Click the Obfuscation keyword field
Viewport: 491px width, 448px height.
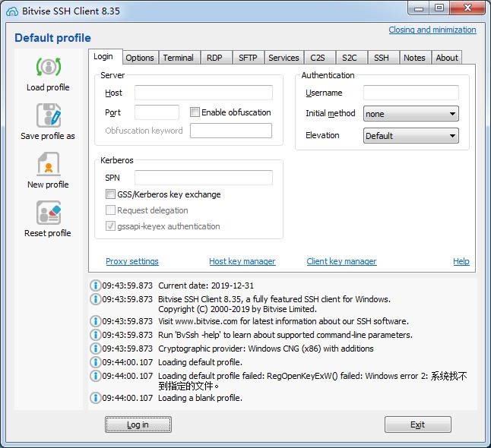(x=231, y=131)
